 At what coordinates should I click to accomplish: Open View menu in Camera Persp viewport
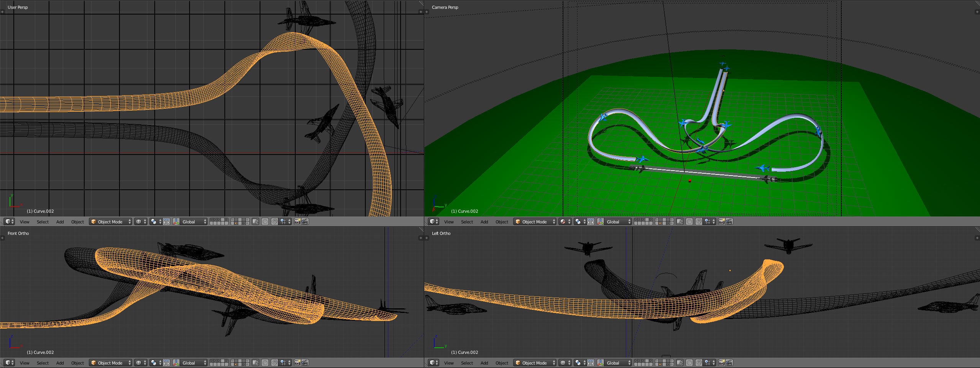[x=448, y=221]
